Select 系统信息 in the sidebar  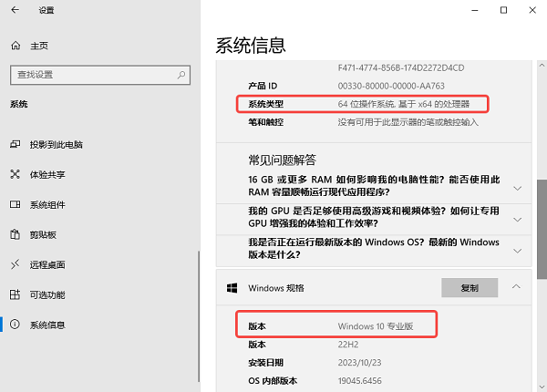(x=99, y=325)
